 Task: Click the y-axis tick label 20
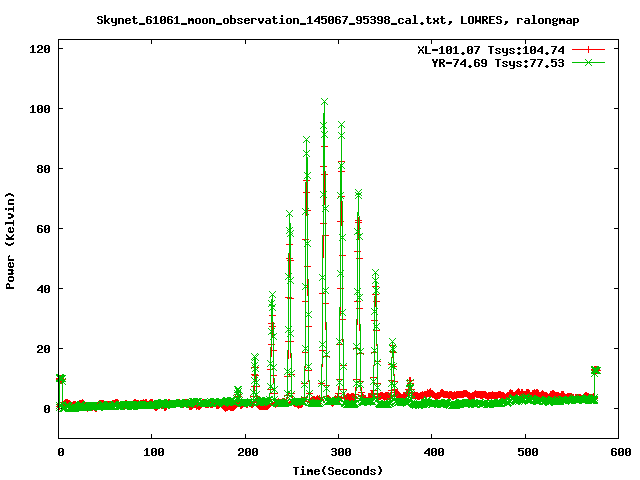(44, 349)
